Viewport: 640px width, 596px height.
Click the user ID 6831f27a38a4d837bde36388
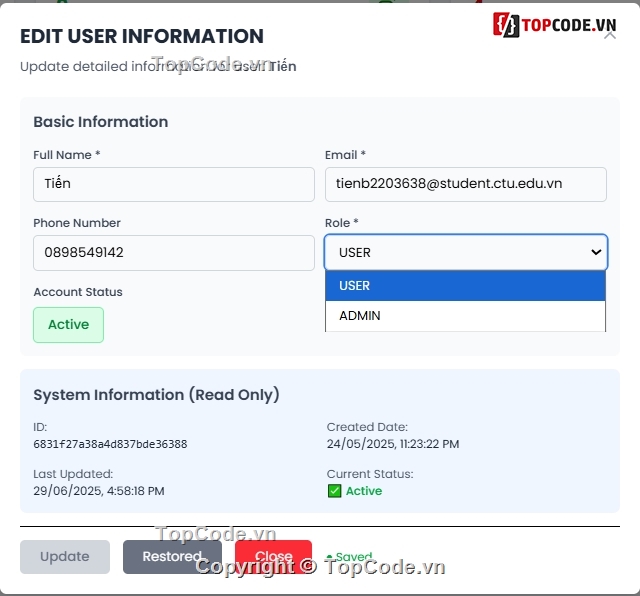(x=110, y=444)
